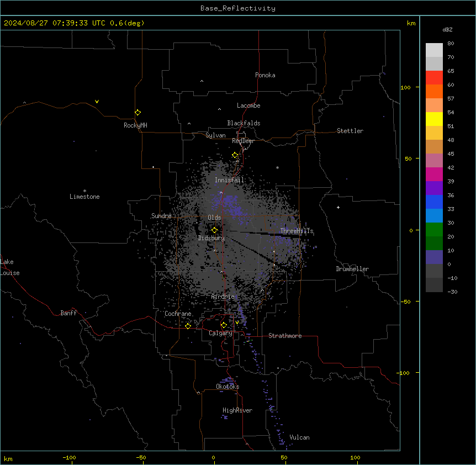
Task: Click the Vulcan label
Action: [x=299, y=437]
